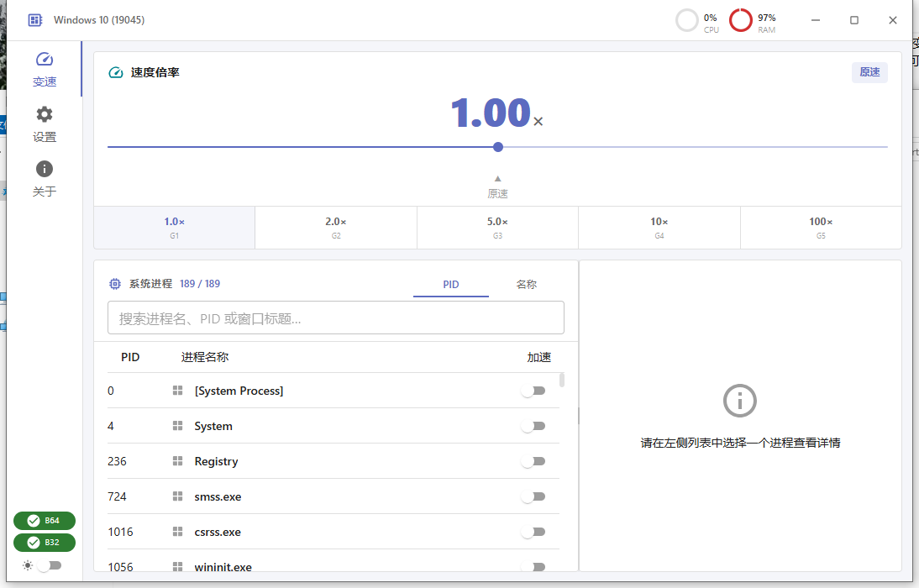
Task: Click the slider track right of the handle
Action: [x=696, y=147]
